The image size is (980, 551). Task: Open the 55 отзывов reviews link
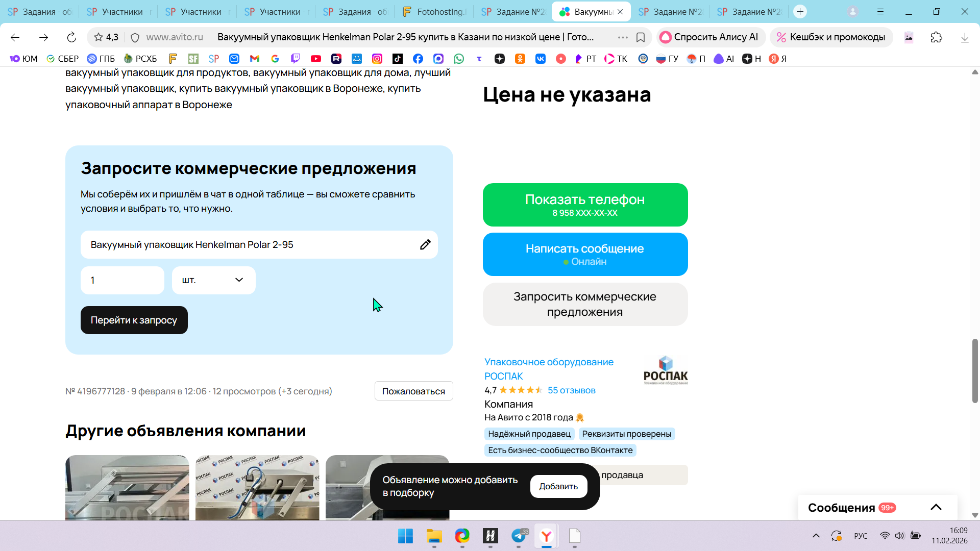tap(571, 390)
